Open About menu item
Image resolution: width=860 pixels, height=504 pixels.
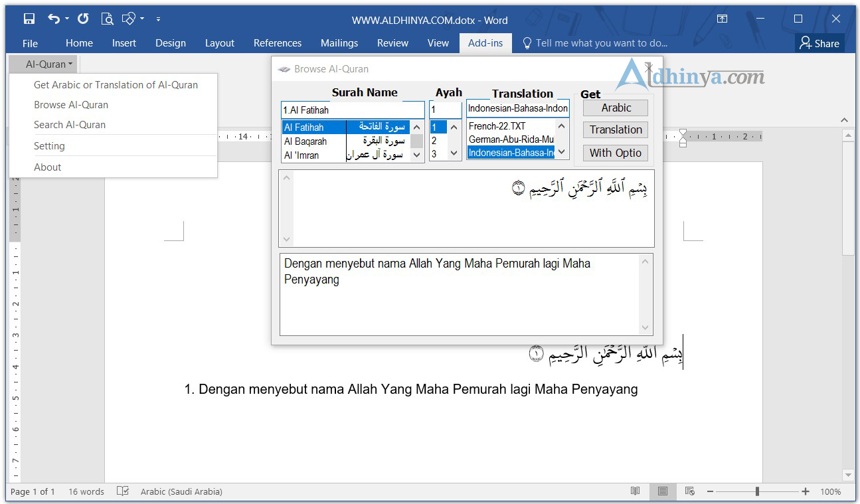47,167
